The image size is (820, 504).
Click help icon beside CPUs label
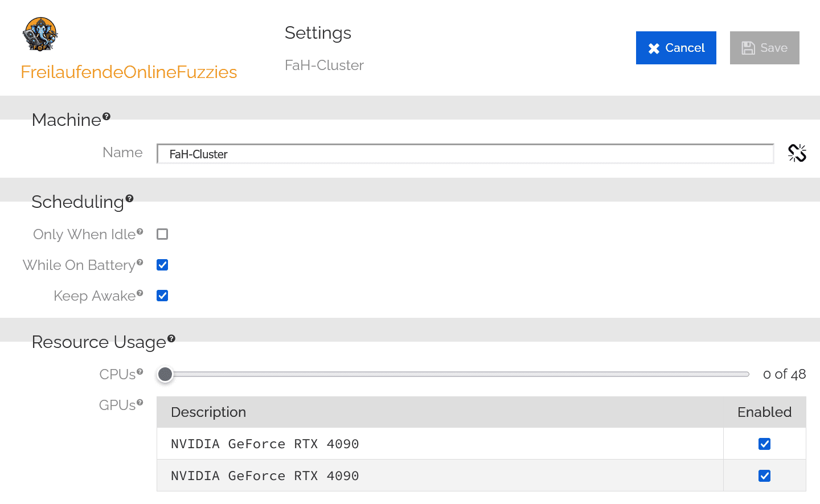[x=140, y=372]
